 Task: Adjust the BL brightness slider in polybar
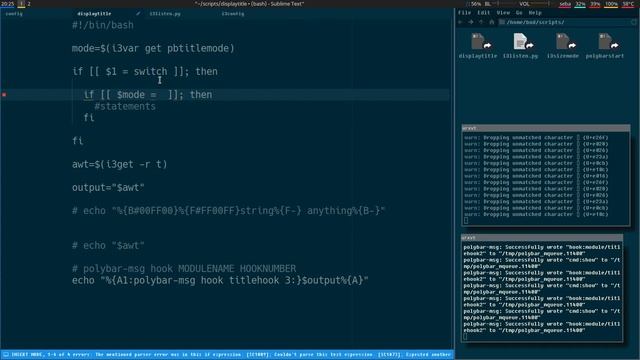(504, 4)
